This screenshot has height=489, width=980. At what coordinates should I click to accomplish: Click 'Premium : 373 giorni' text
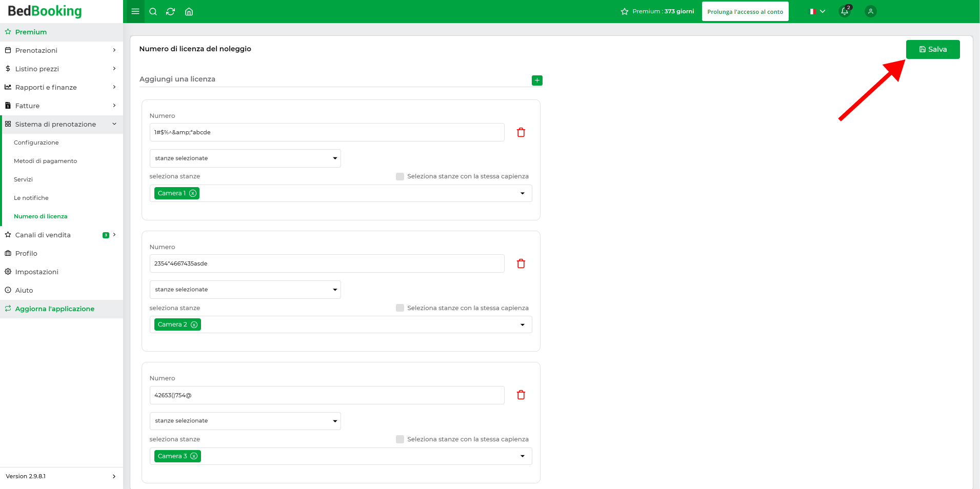click(663, 11)
